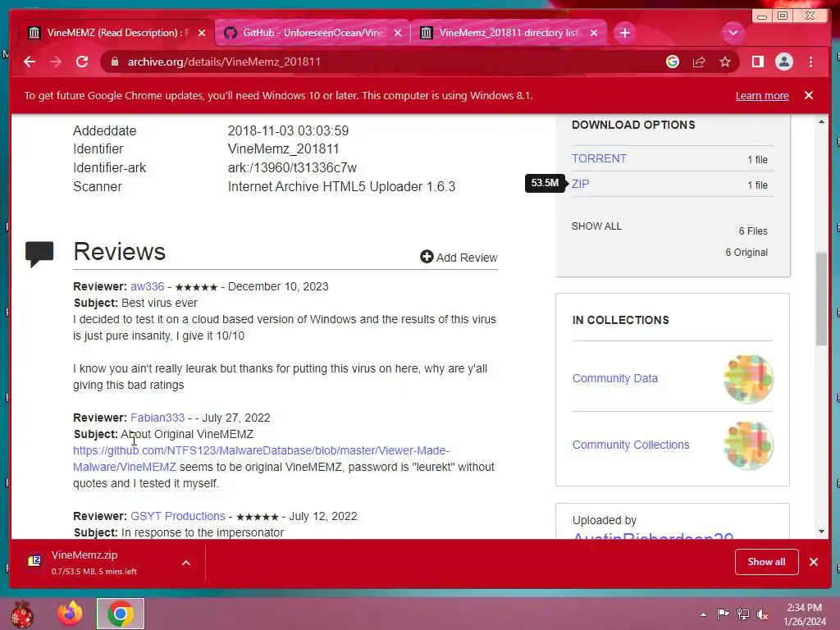Viewport: 840px width, 630px height.
Task: Close the VineMEMZ Read Description tab
Action: (202, 33)
